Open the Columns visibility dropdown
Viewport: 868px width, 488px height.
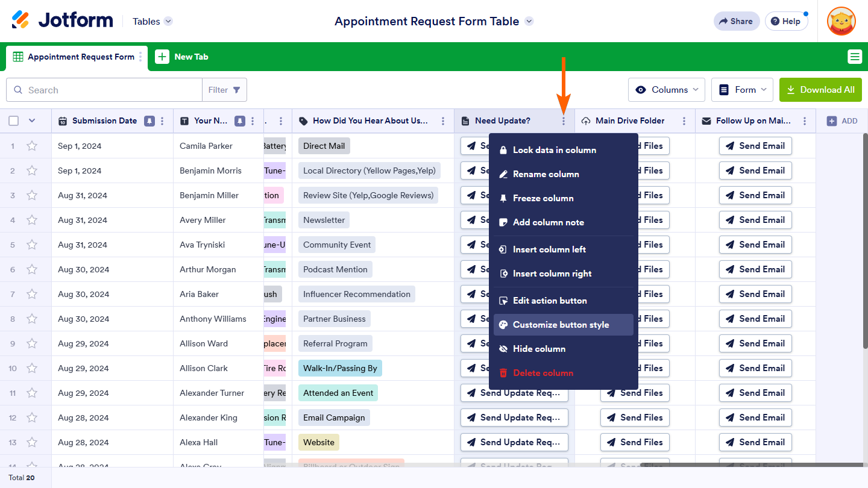click(667, 90)
